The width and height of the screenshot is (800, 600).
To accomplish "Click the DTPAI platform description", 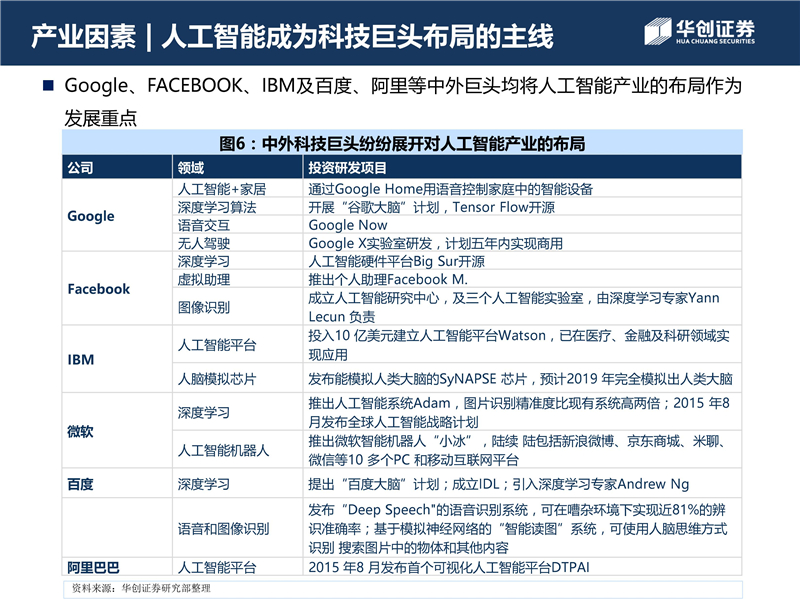I will (449, 567).
